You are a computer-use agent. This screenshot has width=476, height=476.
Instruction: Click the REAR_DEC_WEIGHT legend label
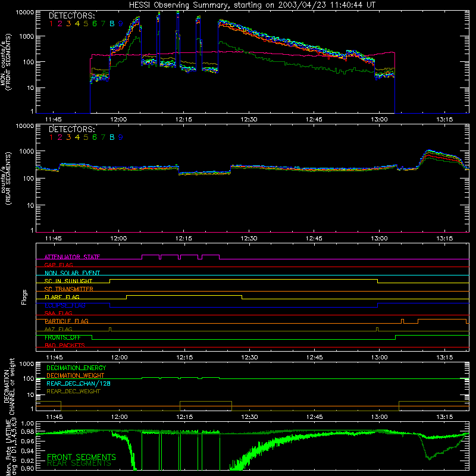click(73, 392)
